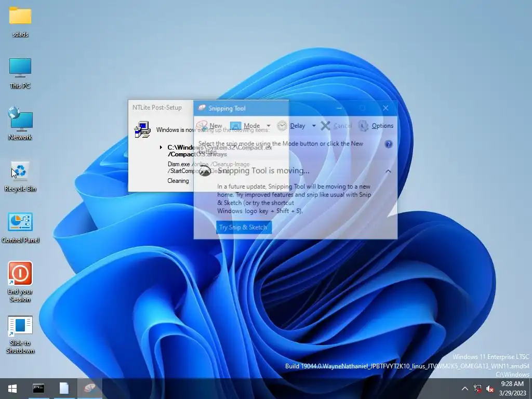Click the Mode button in Snipping Tool
532x399 pixels.
coord(246,126)
